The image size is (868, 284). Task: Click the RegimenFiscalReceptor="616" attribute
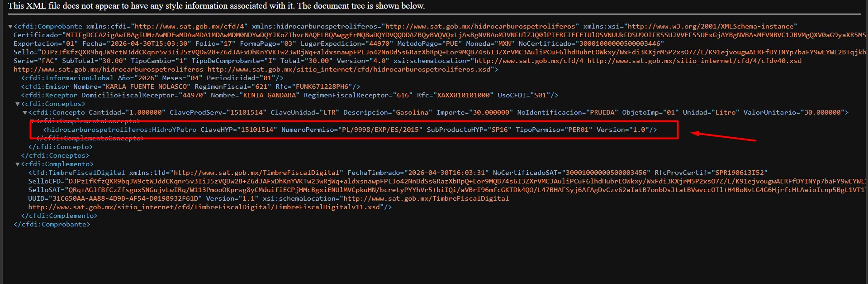pos(358,95)
